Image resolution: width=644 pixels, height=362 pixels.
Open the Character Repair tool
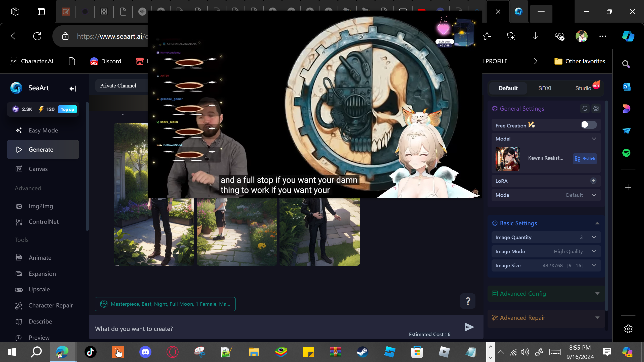coord(43,305)
